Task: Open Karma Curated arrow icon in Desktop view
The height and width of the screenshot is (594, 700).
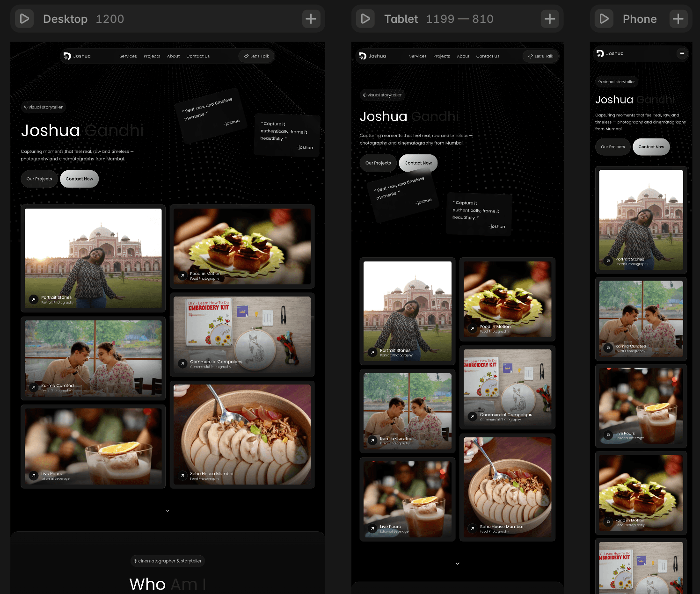Action: pos(34,387)
